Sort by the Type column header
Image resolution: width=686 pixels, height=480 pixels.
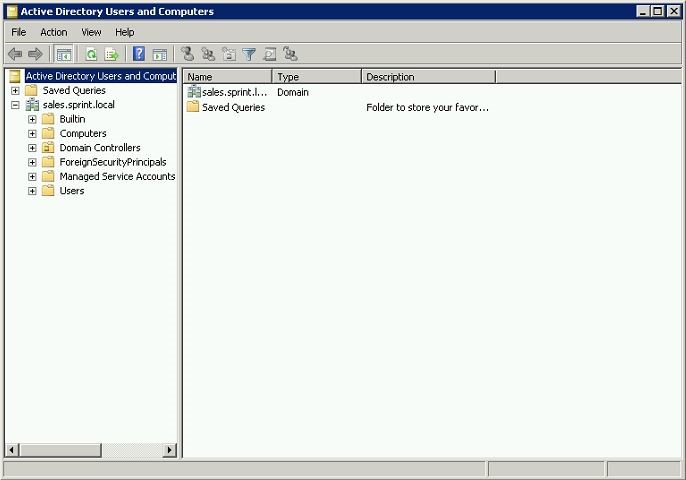click(317, 77)
